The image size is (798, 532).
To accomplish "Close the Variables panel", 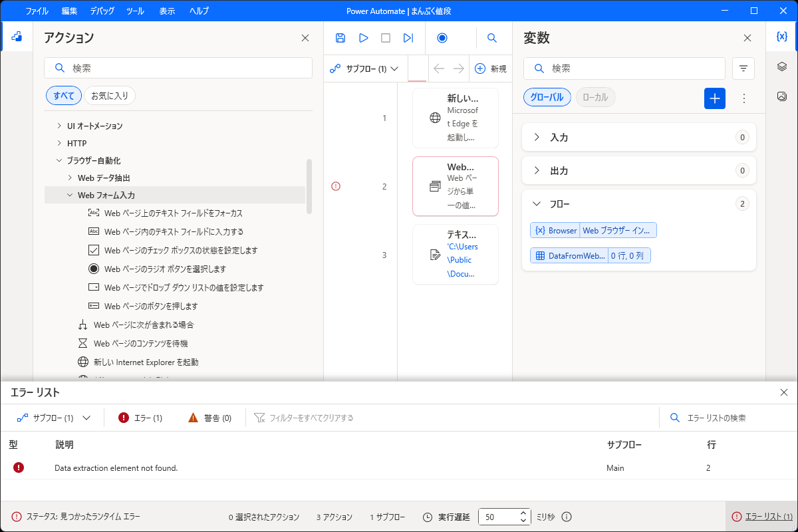I will [x=747, y=38].
